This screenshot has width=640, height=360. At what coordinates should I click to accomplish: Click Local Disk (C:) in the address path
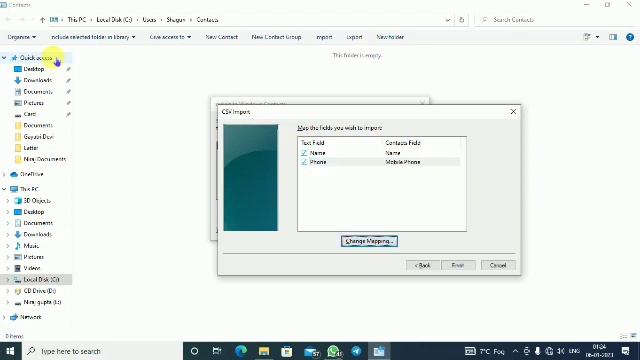(x=114, y=20)
